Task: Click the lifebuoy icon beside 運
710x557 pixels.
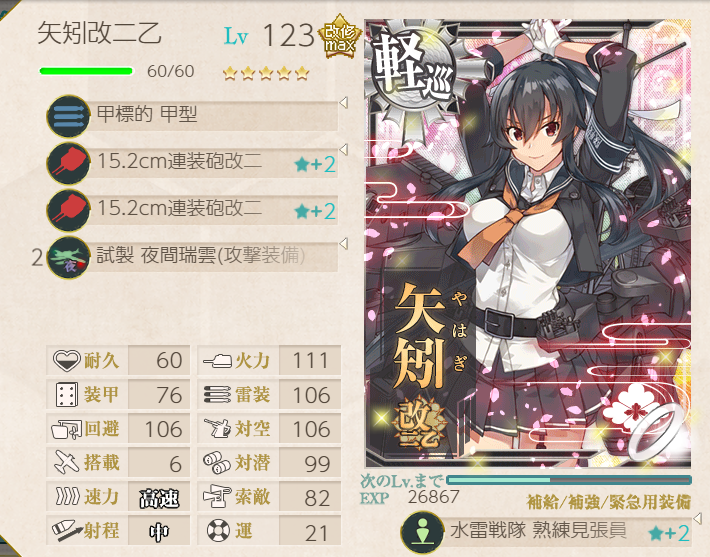Action: pos(218,530)
